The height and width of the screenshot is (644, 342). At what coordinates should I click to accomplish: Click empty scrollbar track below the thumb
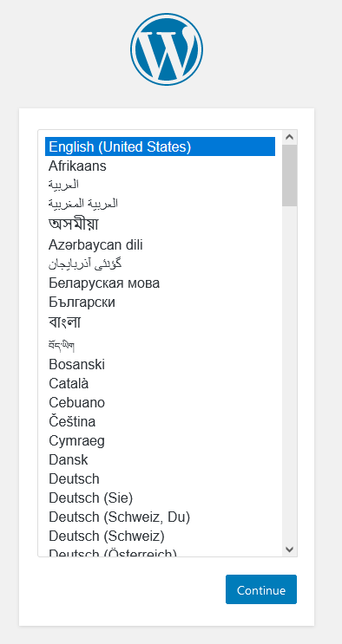[289, 374]
